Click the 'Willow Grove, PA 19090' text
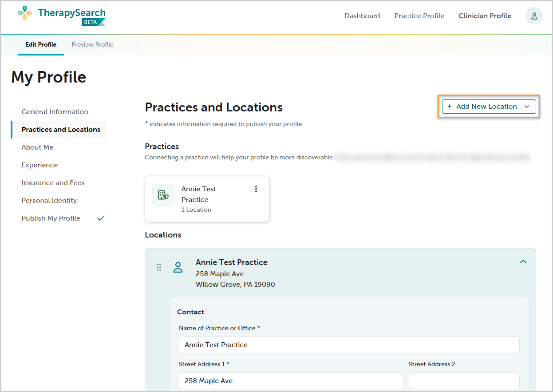 click(235, 285)
